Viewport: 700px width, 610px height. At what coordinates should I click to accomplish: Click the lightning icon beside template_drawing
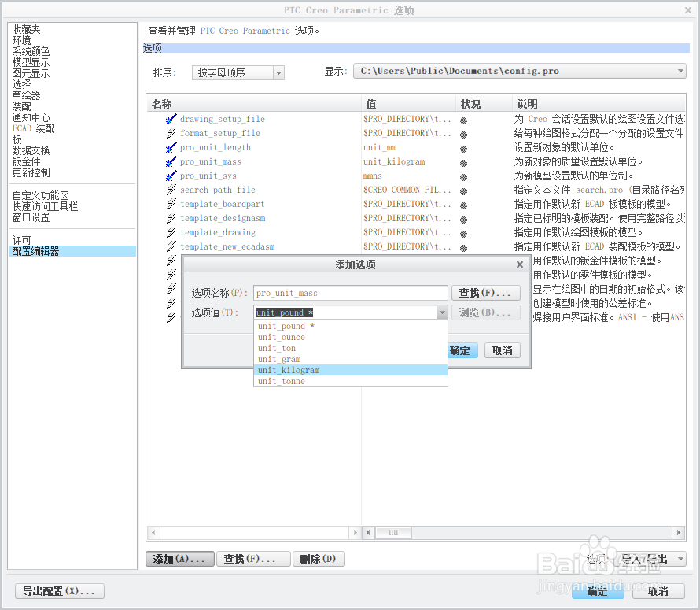(171, 232)
